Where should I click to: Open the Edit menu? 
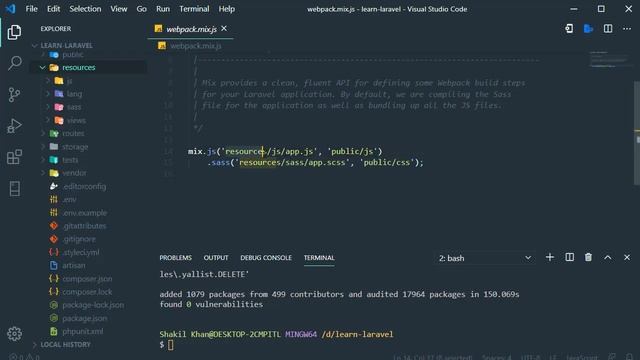point(53,9)
